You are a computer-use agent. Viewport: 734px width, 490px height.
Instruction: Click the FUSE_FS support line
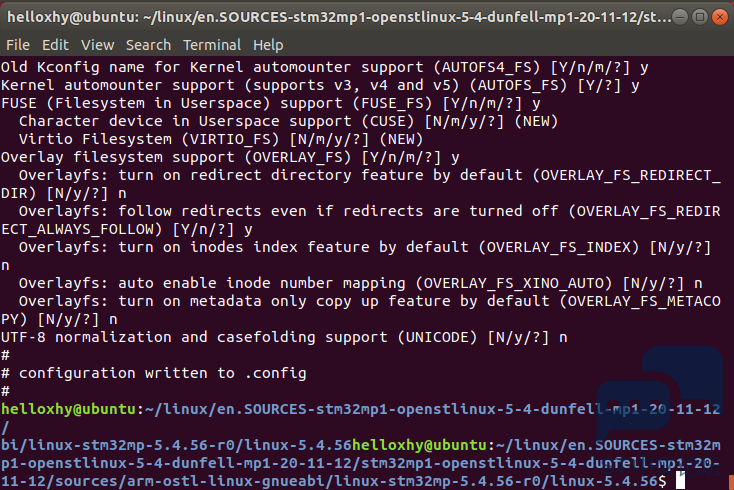click(271, 103)
